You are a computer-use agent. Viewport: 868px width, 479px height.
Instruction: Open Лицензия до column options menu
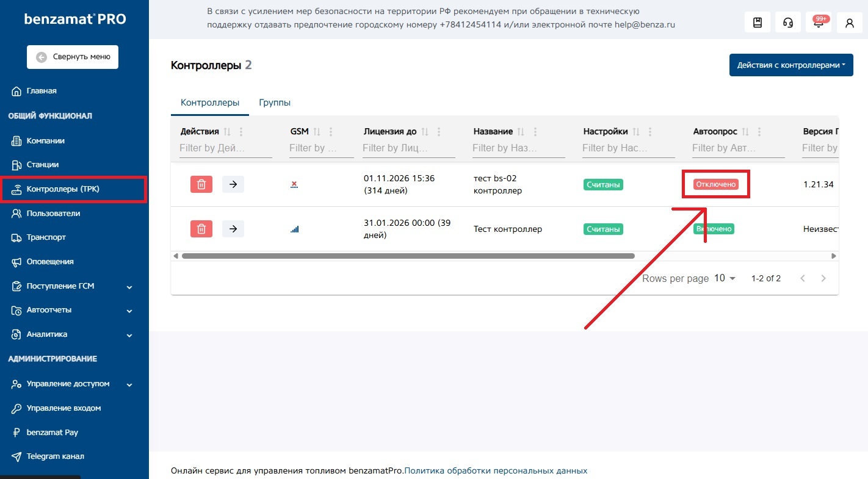point(439,132)
